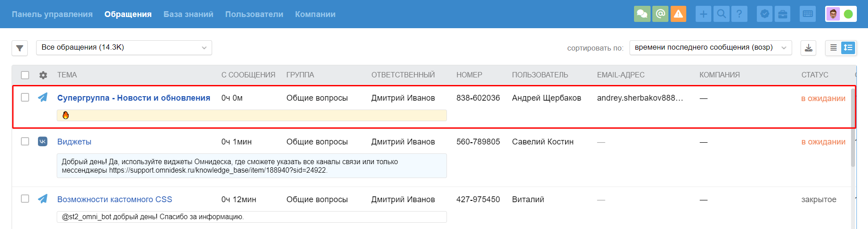Open the green chats speech-bubbles icon
The height and width of the screenshot is (229, 868).
(x=642, y=14)
